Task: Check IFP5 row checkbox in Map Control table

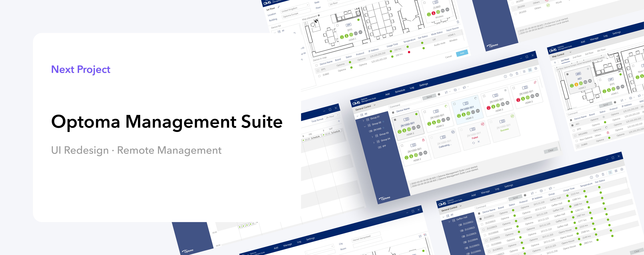Action: [x=574, y=131]
